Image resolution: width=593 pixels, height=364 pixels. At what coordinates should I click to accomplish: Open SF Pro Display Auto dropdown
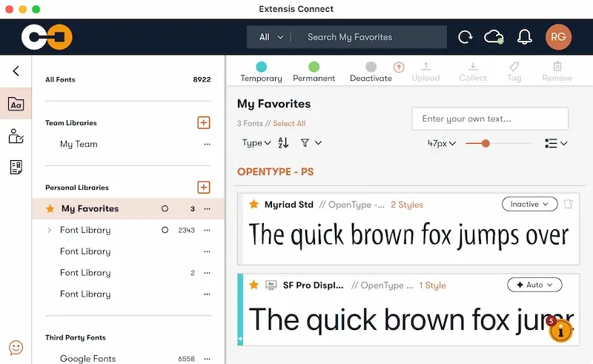(534, 285)
